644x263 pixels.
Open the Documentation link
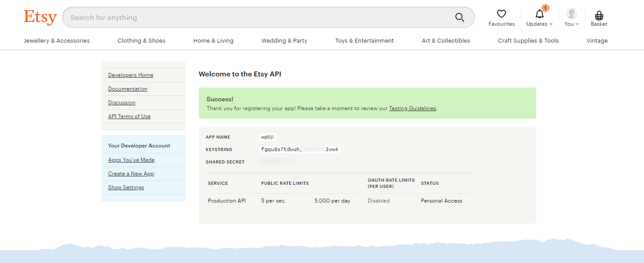pos(128,89)
